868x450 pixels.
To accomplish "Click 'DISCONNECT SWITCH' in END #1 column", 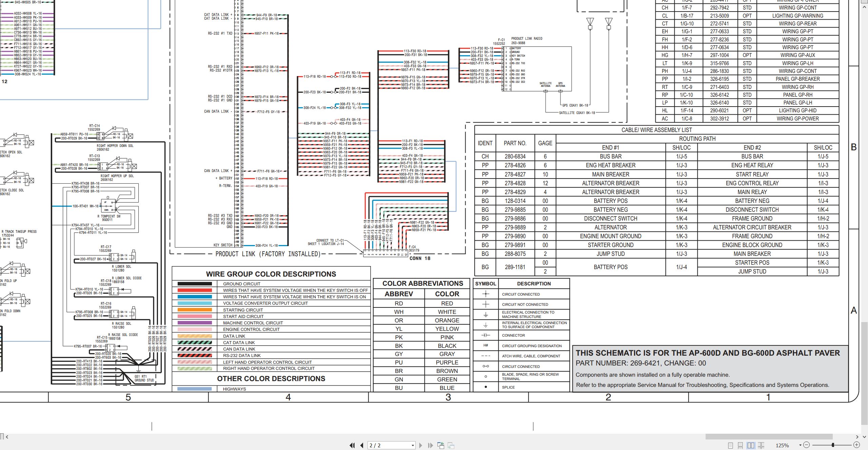I will click(610, 219).
